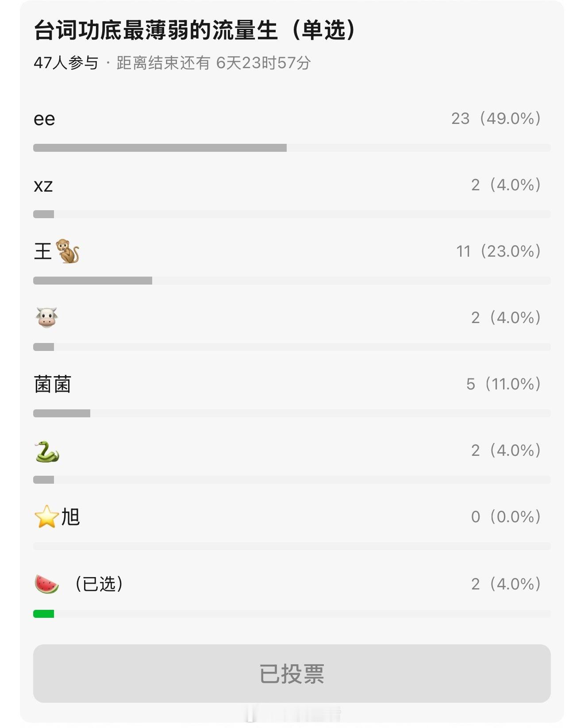
Task: Click the green watermelon progress bar
Action: [x=43, y=613]
